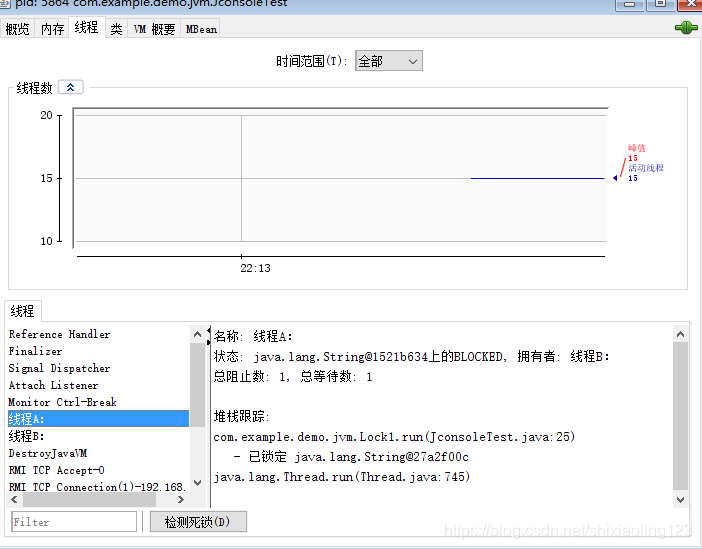The width and height of the screenshot is (702, 549).
Task: Select Monitor Ctrl-Break thread
Action: (98, 402)
